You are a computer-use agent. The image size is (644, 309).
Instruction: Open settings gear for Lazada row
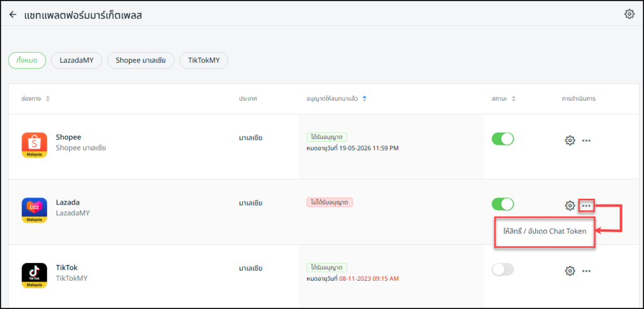pyautogui.click(x=570, y=206)
